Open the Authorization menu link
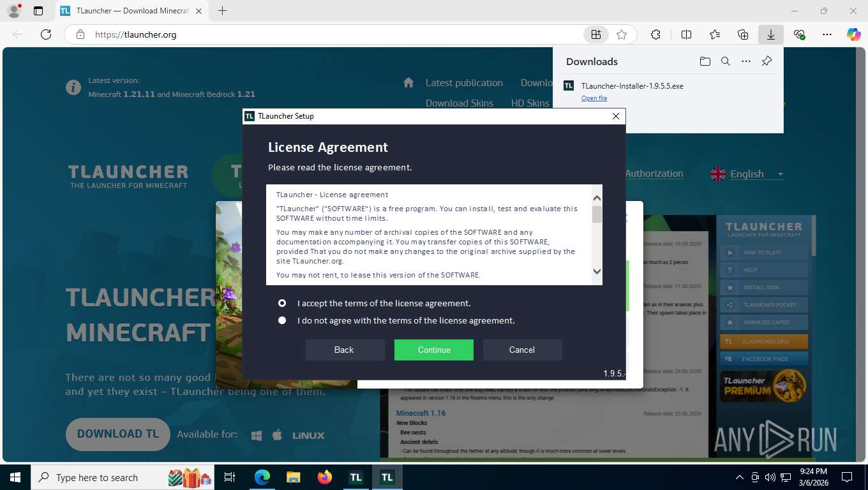The image size is (868, 490). (654, 174)
